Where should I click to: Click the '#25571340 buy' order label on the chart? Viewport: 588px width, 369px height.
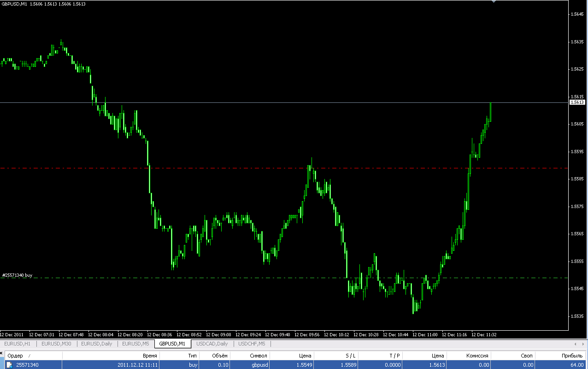click(17, 275)
